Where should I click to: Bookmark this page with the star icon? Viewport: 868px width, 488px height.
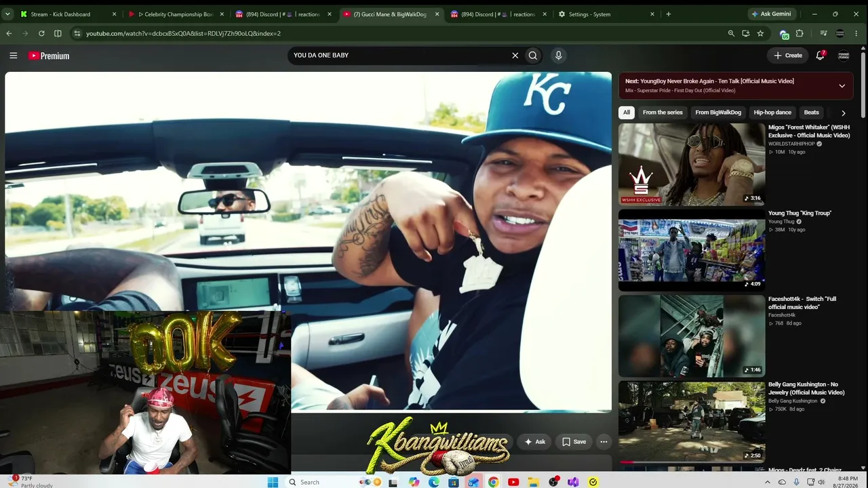(x=760, y=33)
